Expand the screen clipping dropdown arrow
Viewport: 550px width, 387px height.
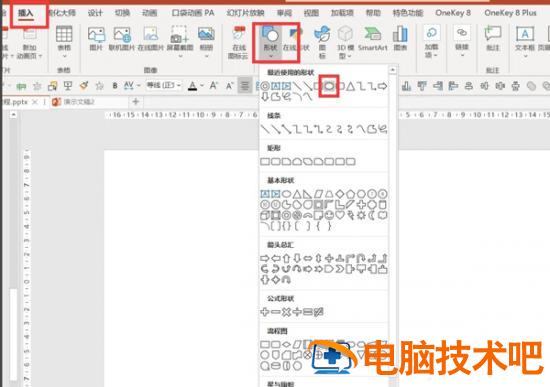tap(180, 56)
